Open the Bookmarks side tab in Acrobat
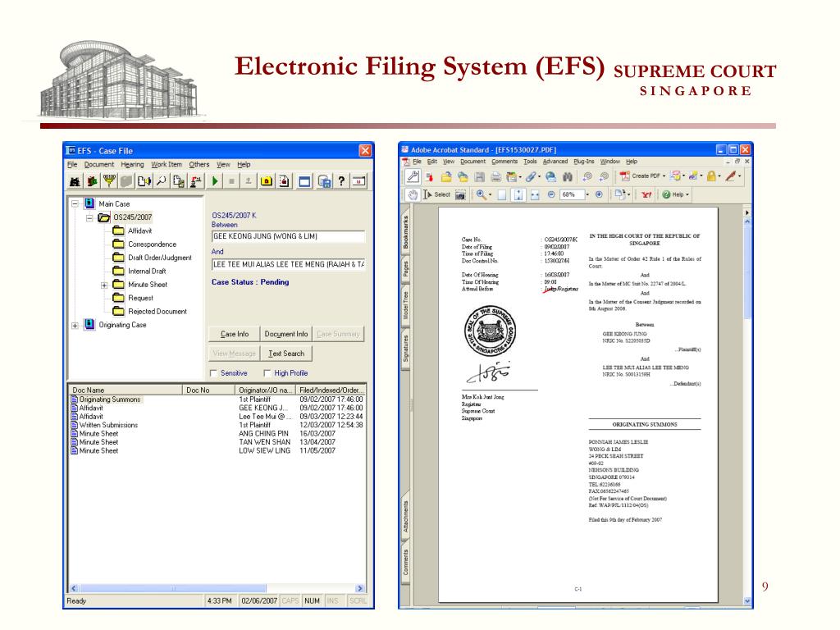This screenshot has width=840, height=630. click(x=406, y=232)
